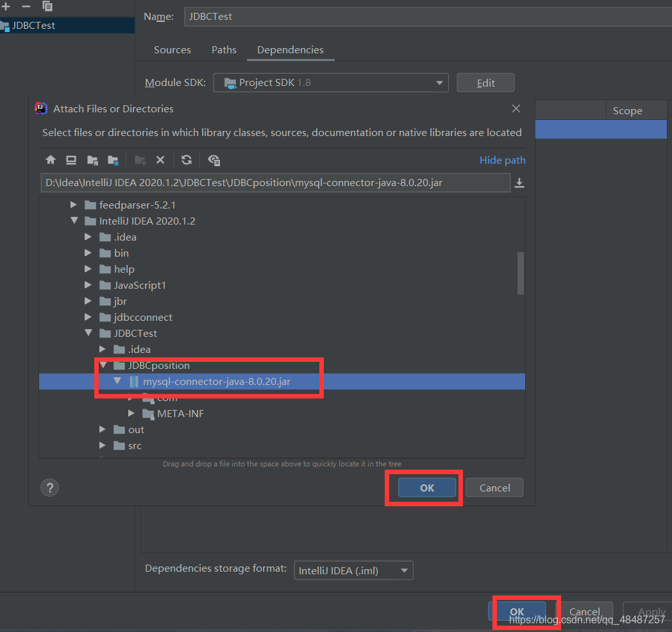The image size is (672, 632).
Task: Collapse the mysql-connector jar node
Action: [x=117, y=381]
